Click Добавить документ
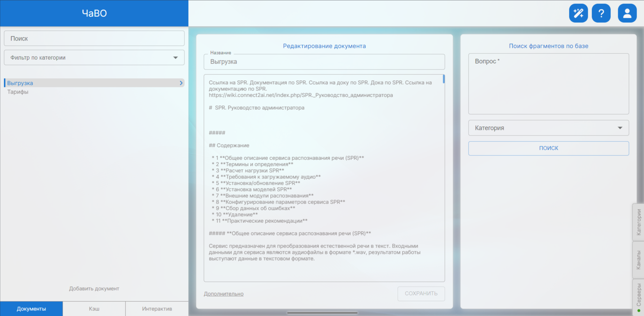Viewport: 644px width, 316px height. pos(94,288)
